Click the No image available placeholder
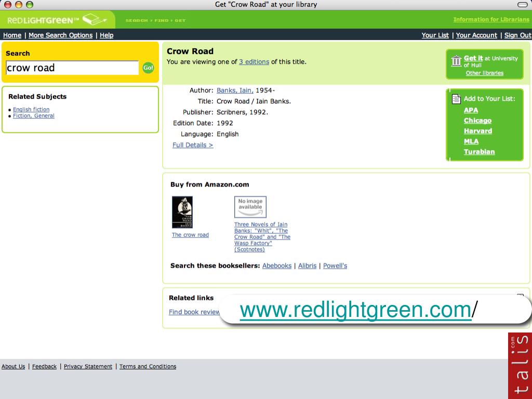Viewport: 532px width, 399px height. [250, 207]
